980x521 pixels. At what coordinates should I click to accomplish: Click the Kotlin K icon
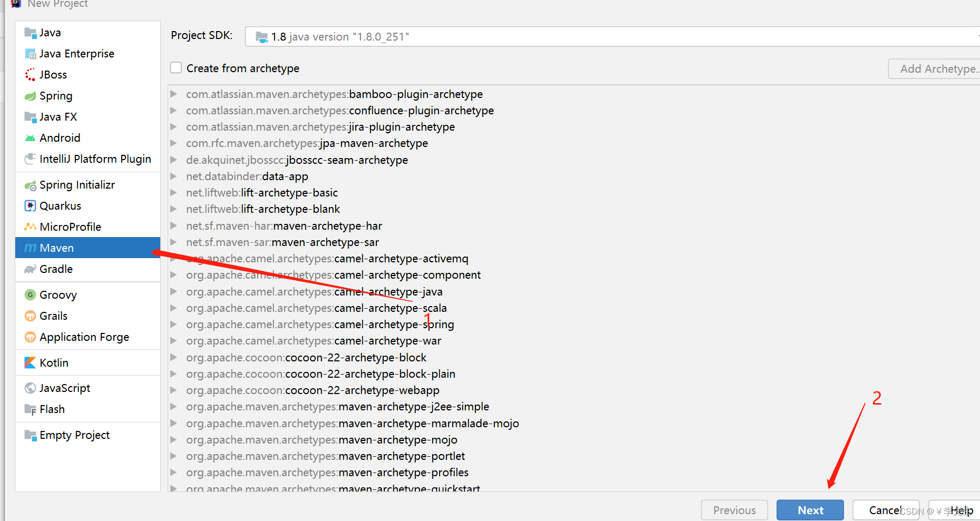(x=31, y=363)
